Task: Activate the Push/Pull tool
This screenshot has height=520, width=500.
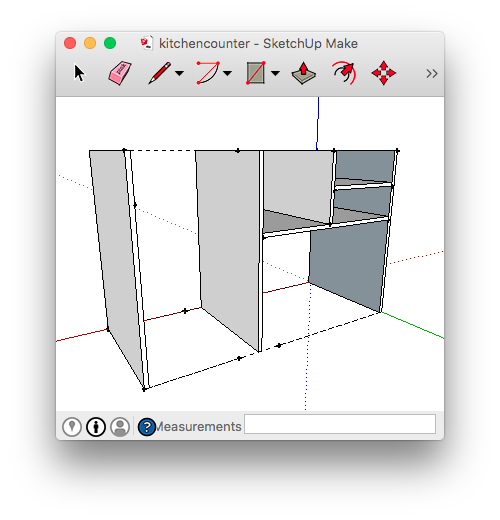Action: click(303, 73)
